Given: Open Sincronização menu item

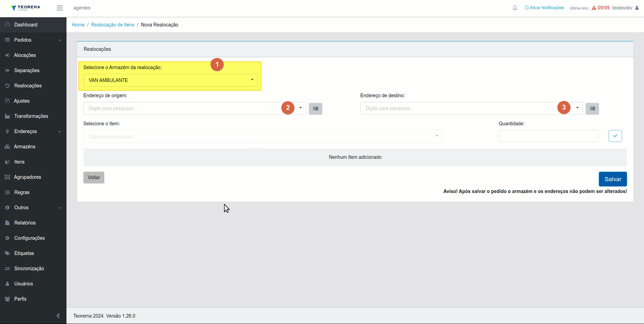Looking at the screenshot, I should [33, 269].
